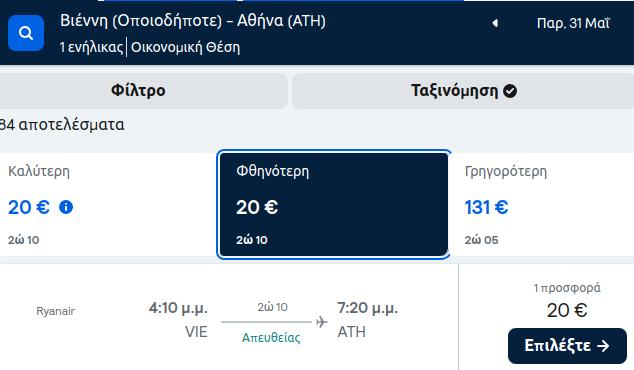This screenshot has width=634, height=370.
Task: Click arrow icon inside Επιλέξτε button
Action: coord(603,346)
